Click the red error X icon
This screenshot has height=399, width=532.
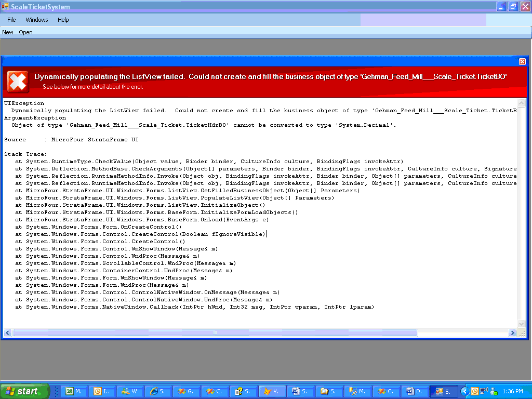point(18,82)
